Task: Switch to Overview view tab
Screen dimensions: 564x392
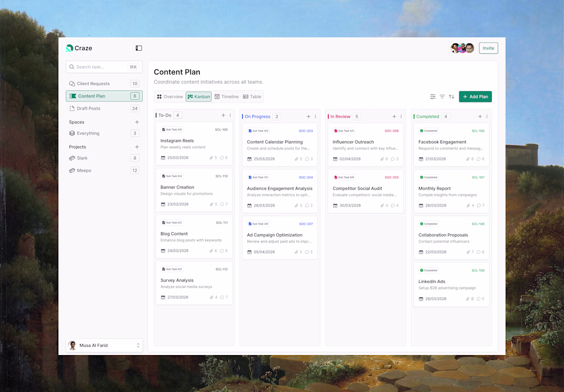Action: click(x=170, y=97)
